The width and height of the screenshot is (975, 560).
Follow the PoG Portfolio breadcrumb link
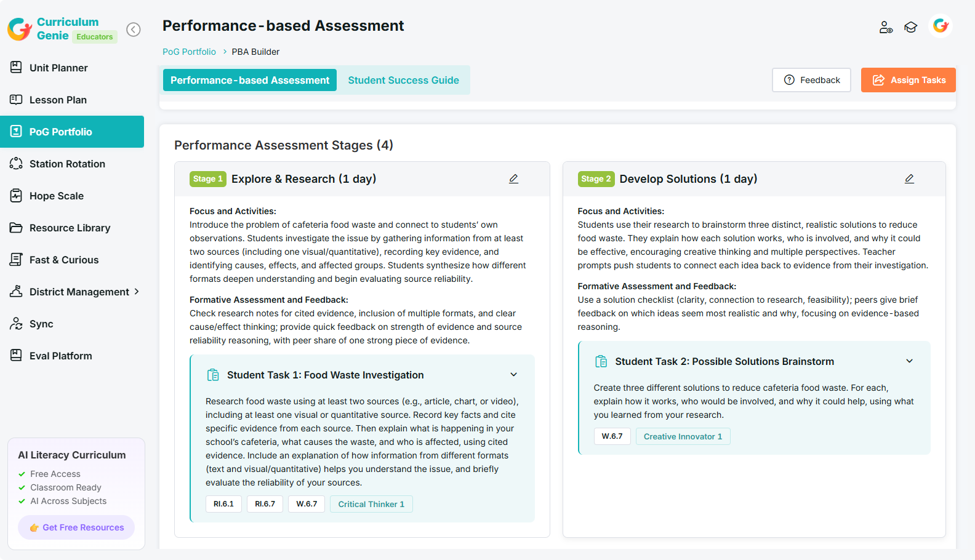(189, 52)
